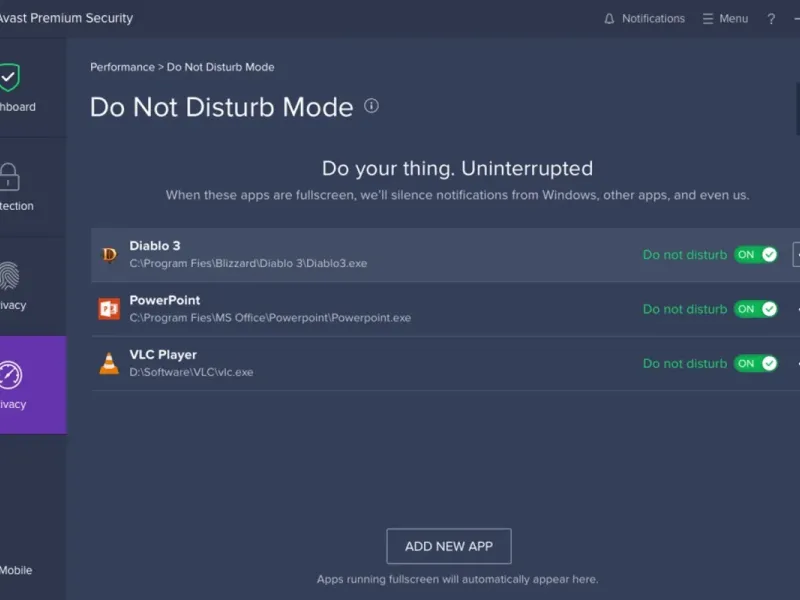Select the VLC Player app name
The image size is (800, 600).
coord(163,355)
